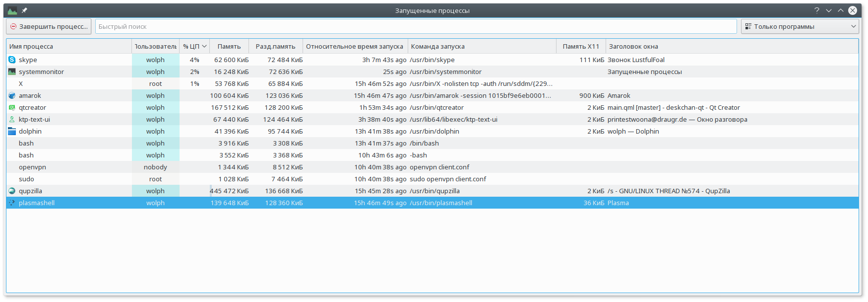Sort by the '% ЦП' column header

[x=194, y=46]
